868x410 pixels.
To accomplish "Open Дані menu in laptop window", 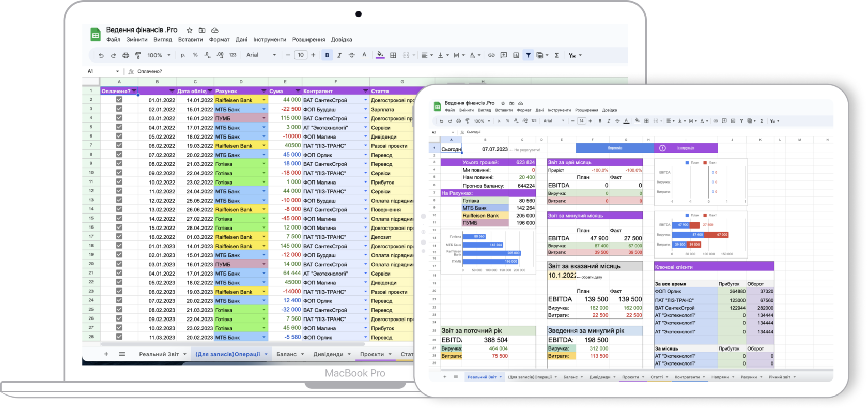I will [241, 40].
